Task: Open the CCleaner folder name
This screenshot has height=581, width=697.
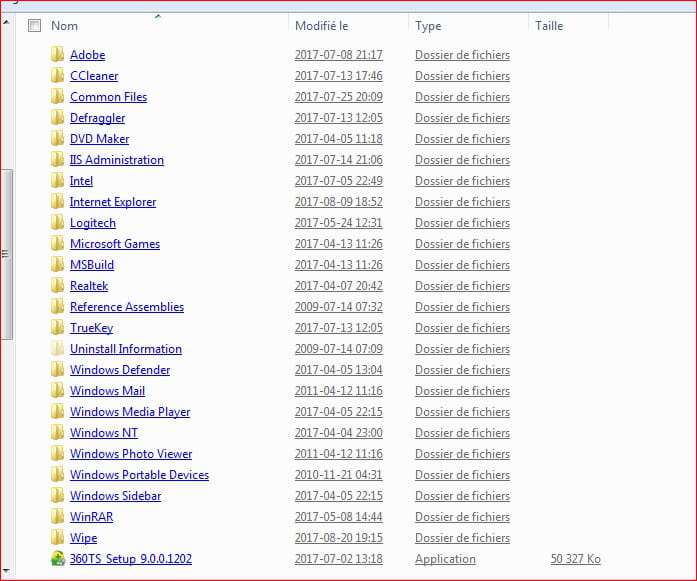Action: pos(94,76)
